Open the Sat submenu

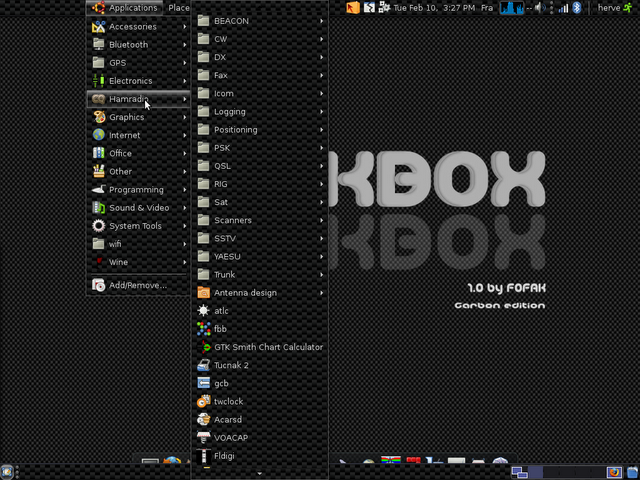tap(260, 202)
